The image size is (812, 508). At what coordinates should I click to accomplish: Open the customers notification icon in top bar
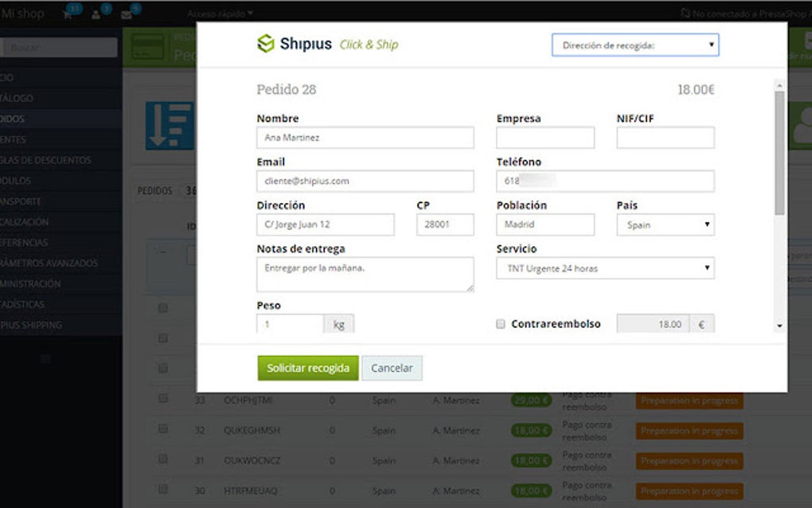coord(96,13)
